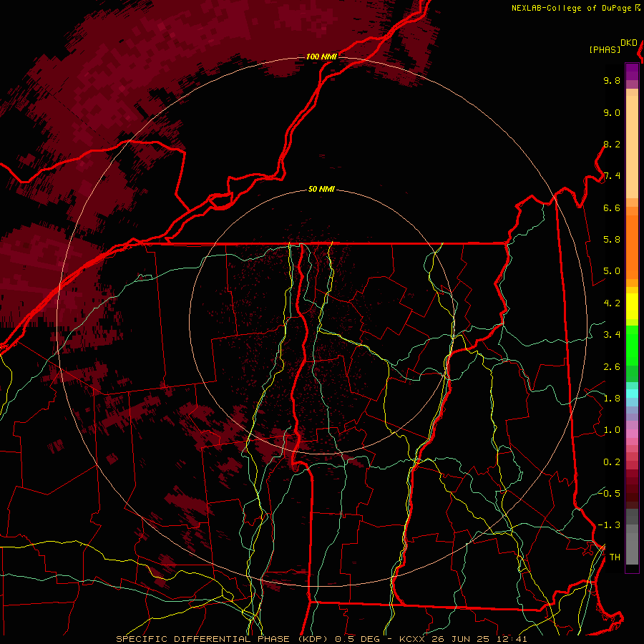Click the 1.8 scale value
This screenshot has width=644, height=644.
[612, 399]
